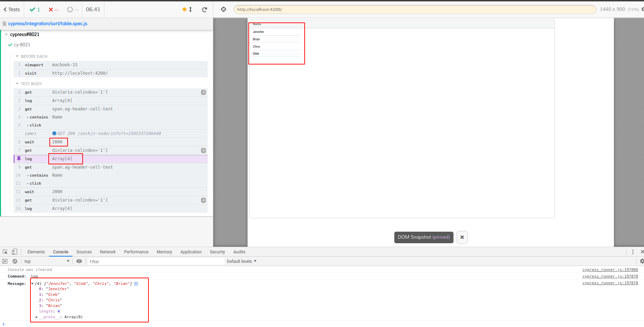This screenshot has height=327, width=644.
Task: Toggle device toolbar mode in DevTools
Action: (14, 252)
